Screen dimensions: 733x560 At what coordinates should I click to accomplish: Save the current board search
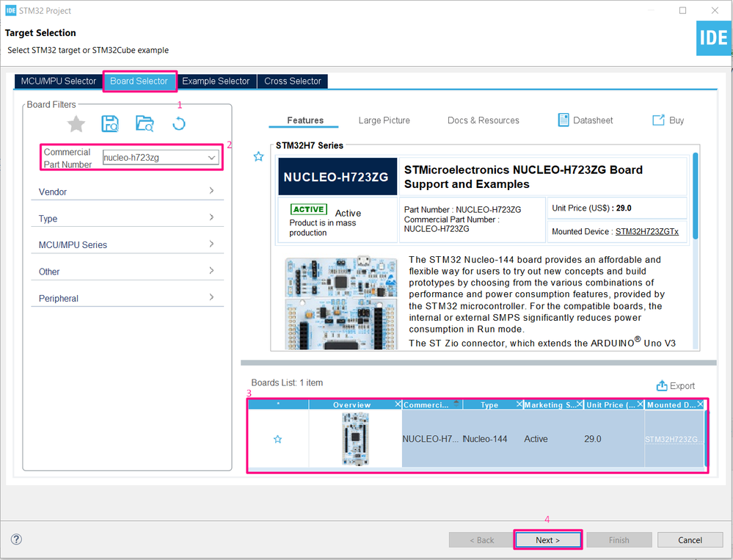pyautogui.click(x=110, y=124)
